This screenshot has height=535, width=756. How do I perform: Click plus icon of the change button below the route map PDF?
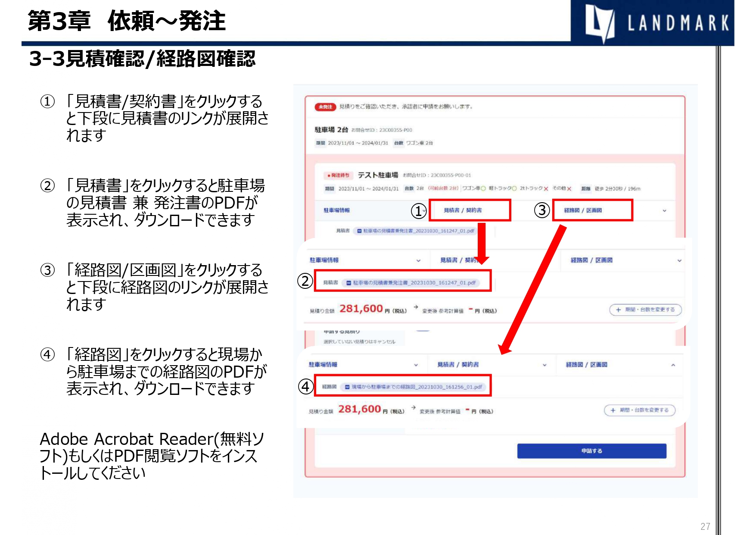(x=613, y=410)
